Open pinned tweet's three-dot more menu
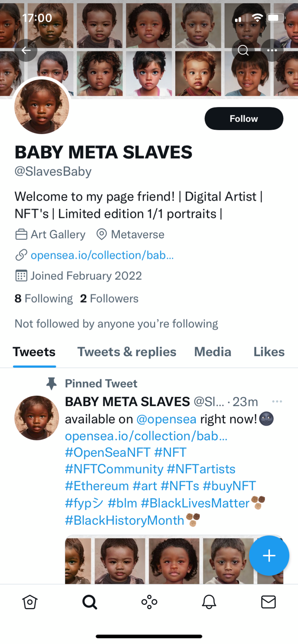 pos(277,401)
